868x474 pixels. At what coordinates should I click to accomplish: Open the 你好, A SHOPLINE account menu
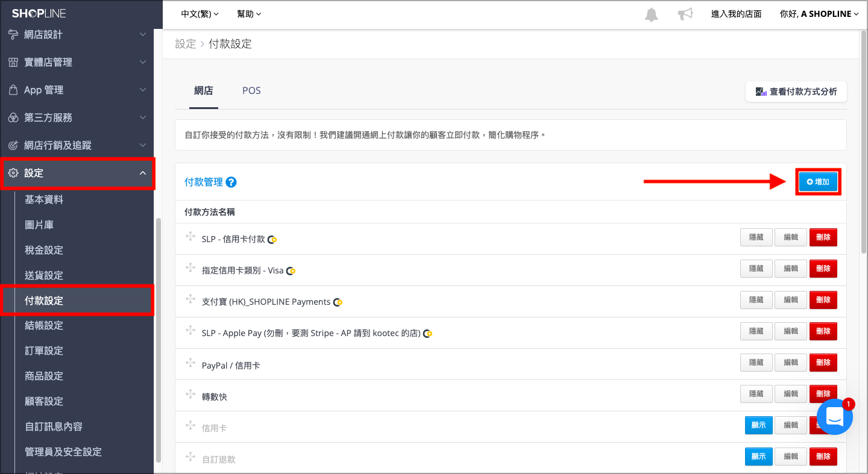click(819, 14)
